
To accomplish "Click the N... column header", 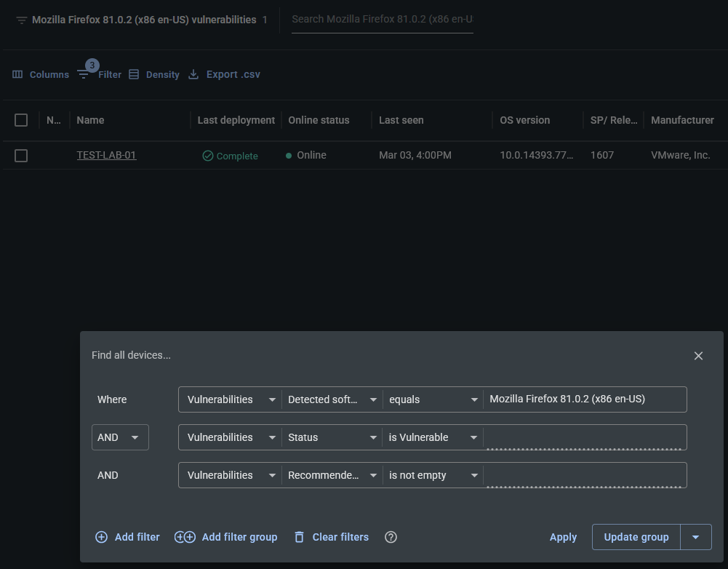I will (53, 120).
